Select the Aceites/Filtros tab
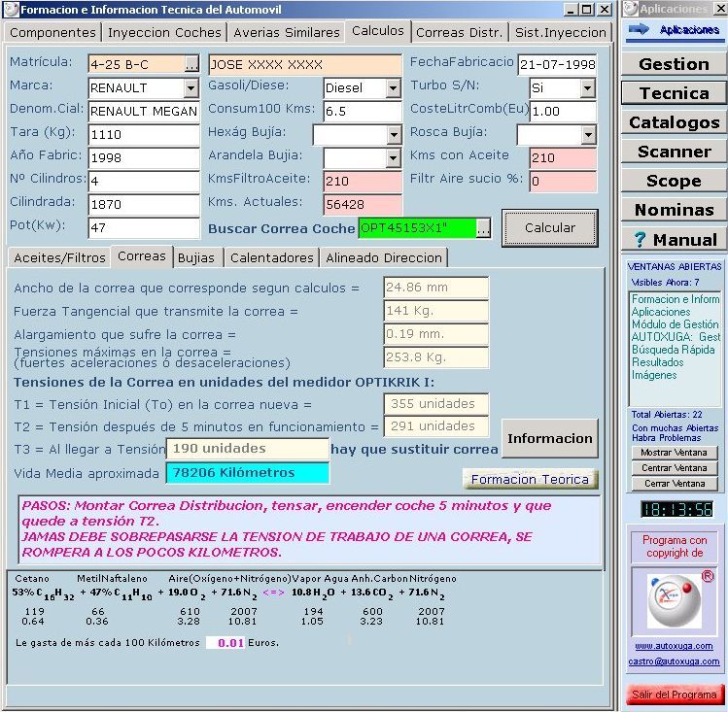Screen dimensions: 728x712 pos(60,257)
